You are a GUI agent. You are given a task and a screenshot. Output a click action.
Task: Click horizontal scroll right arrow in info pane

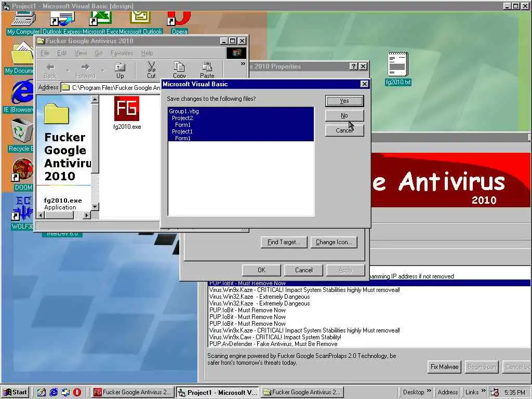coord(87,215)
